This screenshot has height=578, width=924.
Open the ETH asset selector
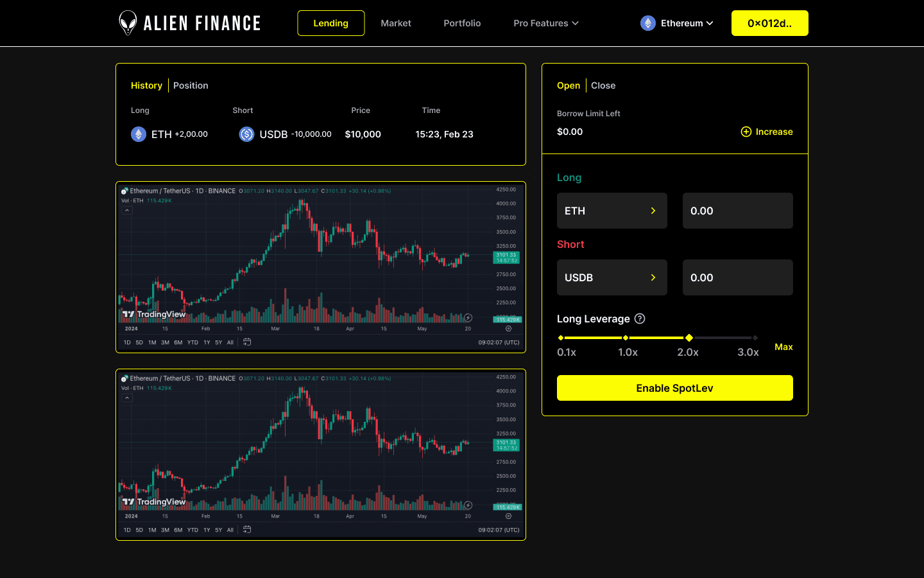(x=612, y=211)
